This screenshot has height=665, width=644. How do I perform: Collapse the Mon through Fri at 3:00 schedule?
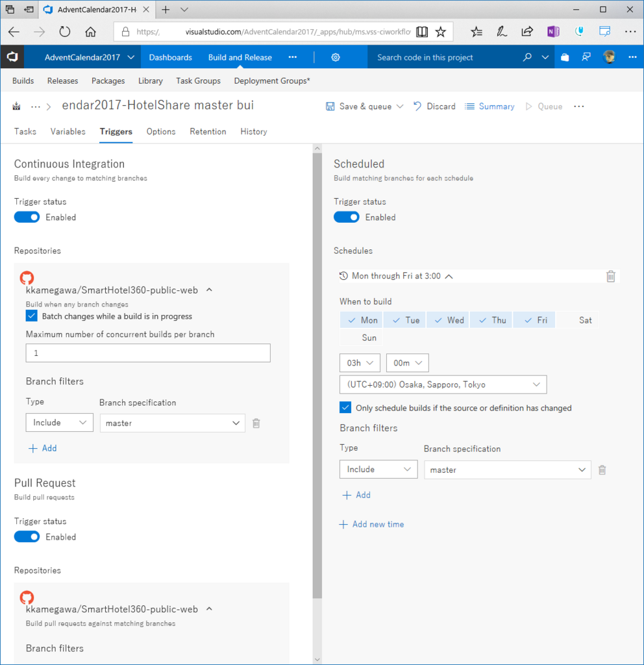(x=449, y=276)
